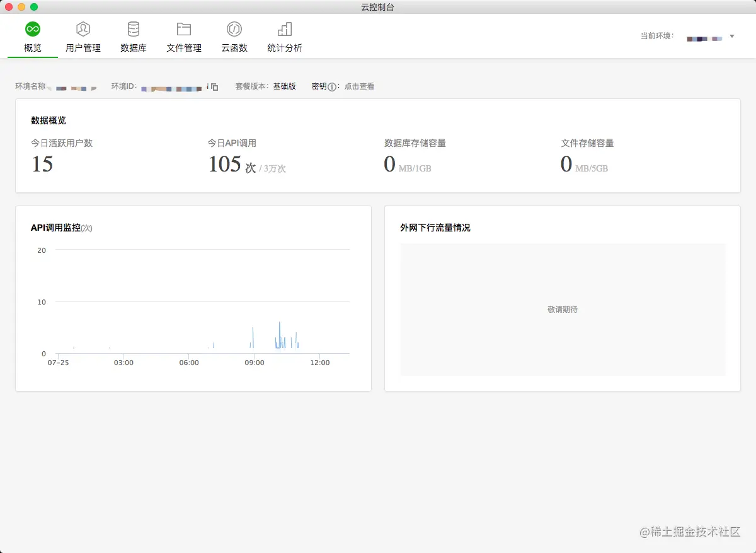
Task: Copy the 环境ID with the copy icon
Action: tap(214, 87)
